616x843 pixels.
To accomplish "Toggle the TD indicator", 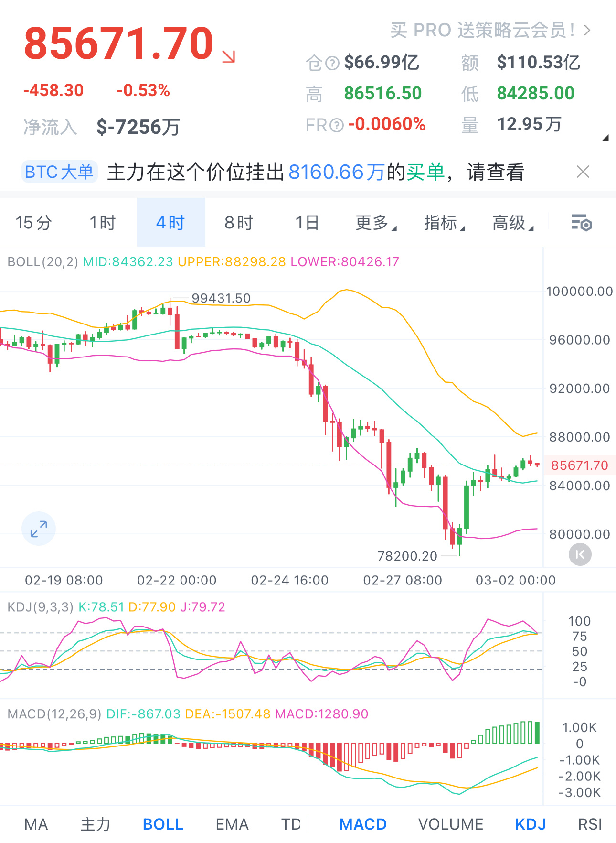I will 291,824.
